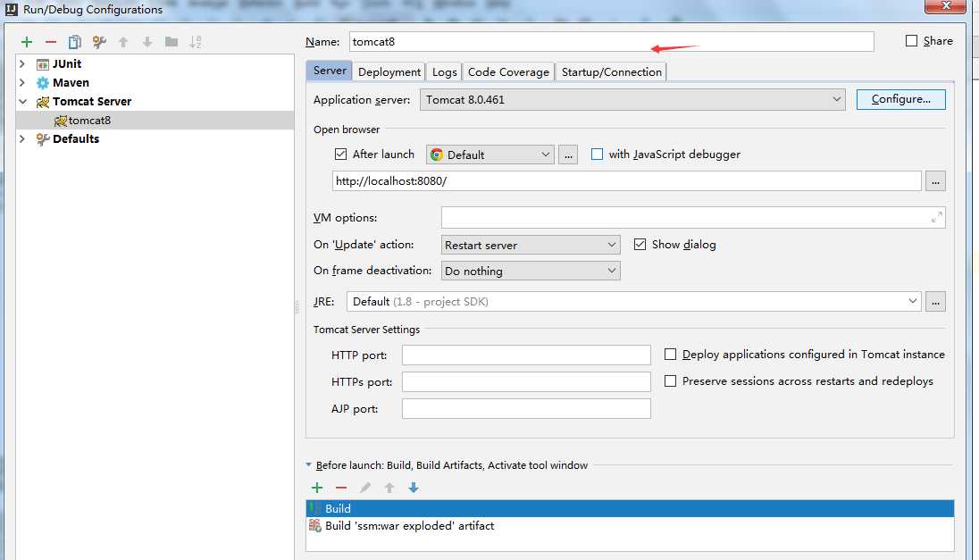Screen dimensions: 979x560
Task: Edit before-launch task pencil icon
Action: [365, 488]
